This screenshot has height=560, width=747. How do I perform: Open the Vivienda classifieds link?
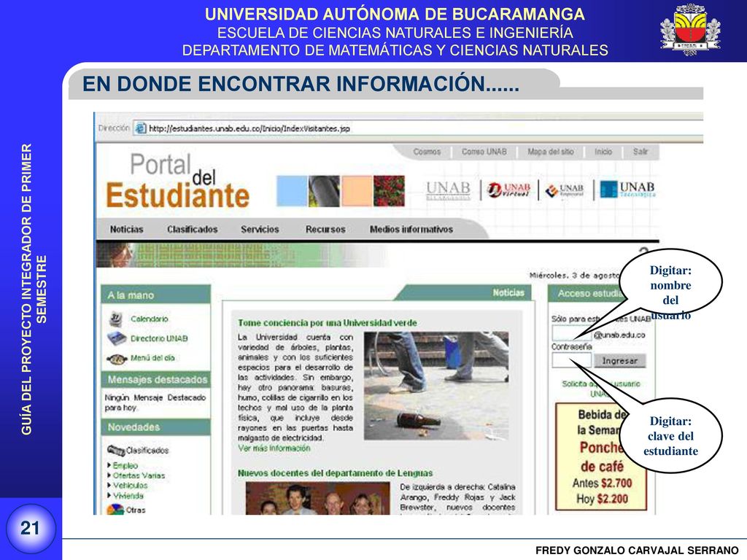(128, 496)
